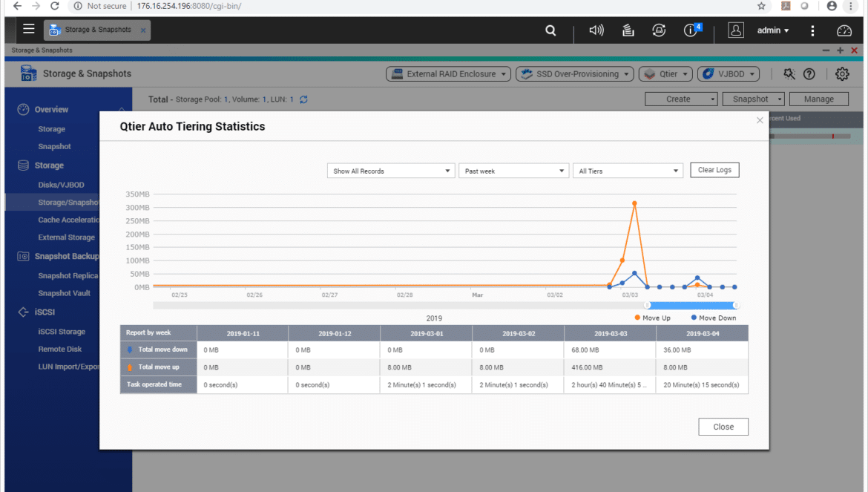Open the storage tools wrench icon
868x492 pixels.
click(789, 73)
